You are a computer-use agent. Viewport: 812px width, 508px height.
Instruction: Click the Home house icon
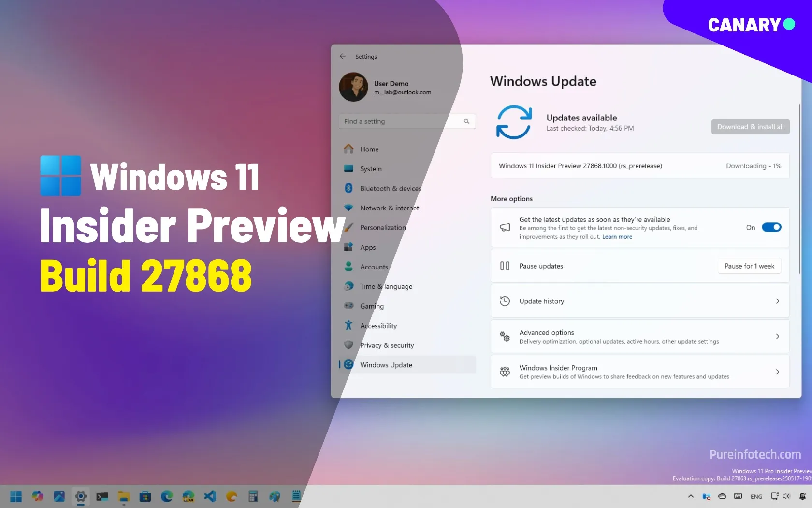click(x=348, y=149)
